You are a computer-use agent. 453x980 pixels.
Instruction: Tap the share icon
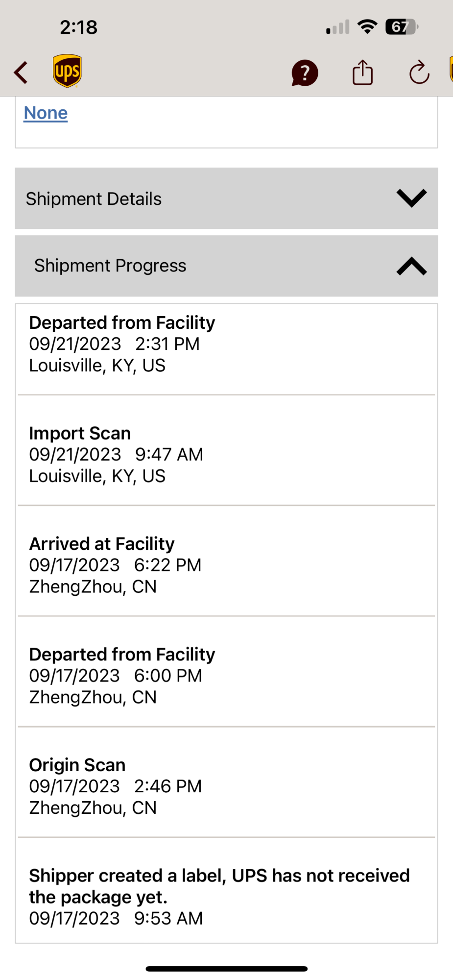click(x=362, y=73)
